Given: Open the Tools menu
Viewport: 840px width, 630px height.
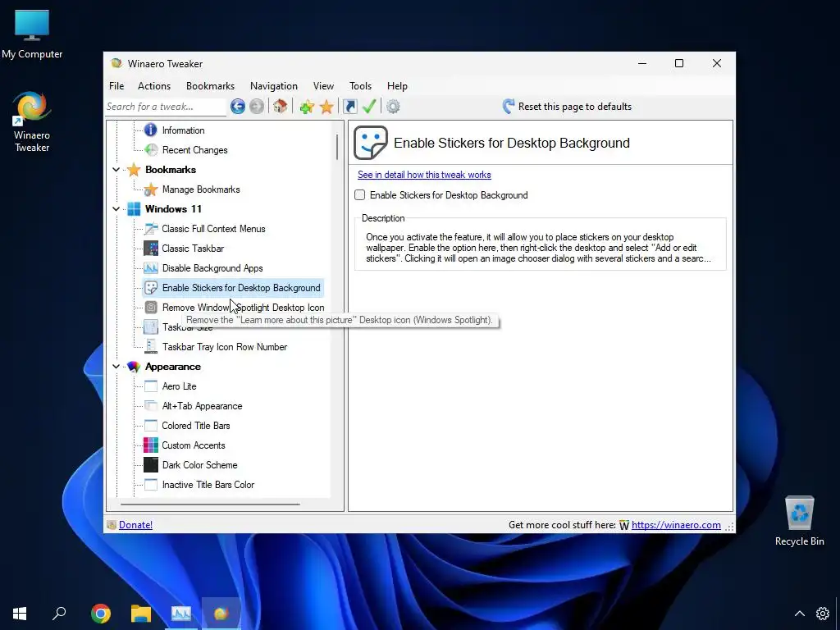Looking at the screenshot, I should click(361, 85).
